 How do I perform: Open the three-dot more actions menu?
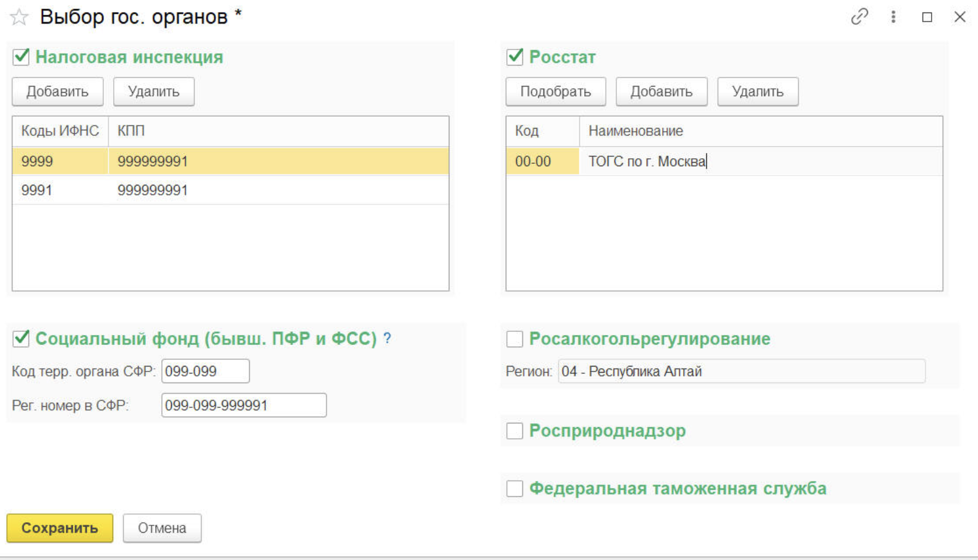tap(893, 17)
